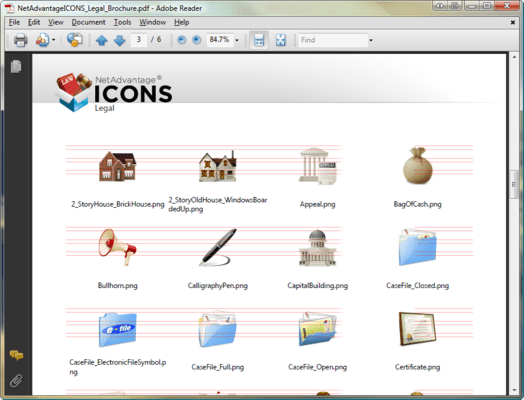
Task: Click the fit one full page icon
Action: click(280, 40)
